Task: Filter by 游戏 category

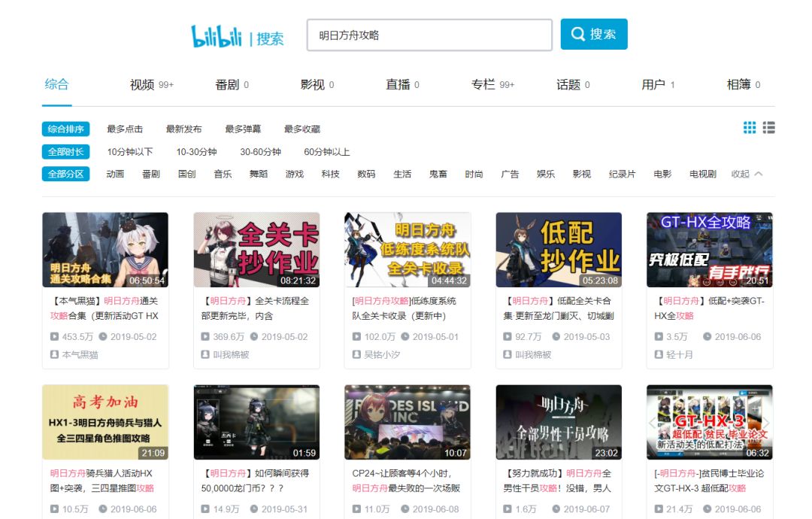Action: [x=295, y=174]
